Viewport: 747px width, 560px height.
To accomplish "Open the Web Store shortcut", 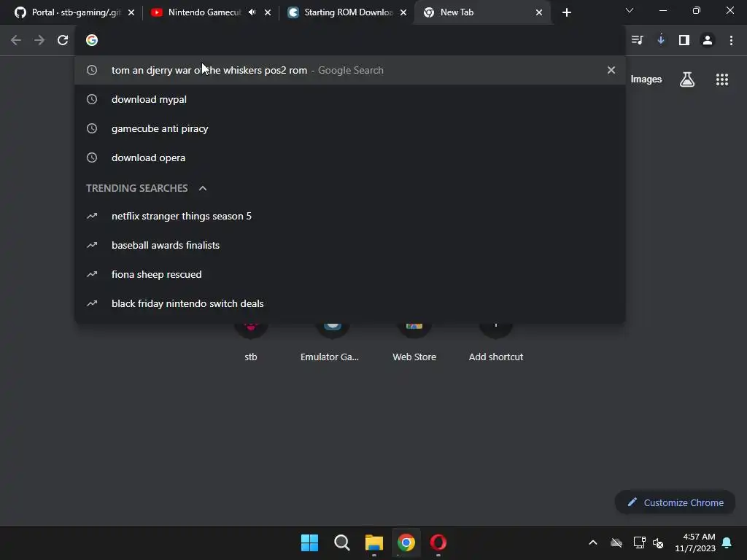I will click(x=414, y=343).
